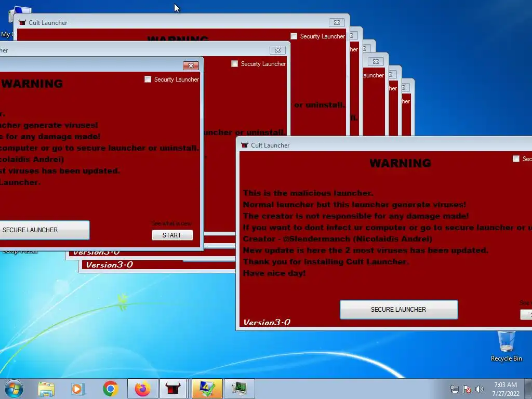This screenshot has height=399, width=532.
Task: Click SECURE LAUNCHER in the front-right window
Action: click(x=398, y=310)
